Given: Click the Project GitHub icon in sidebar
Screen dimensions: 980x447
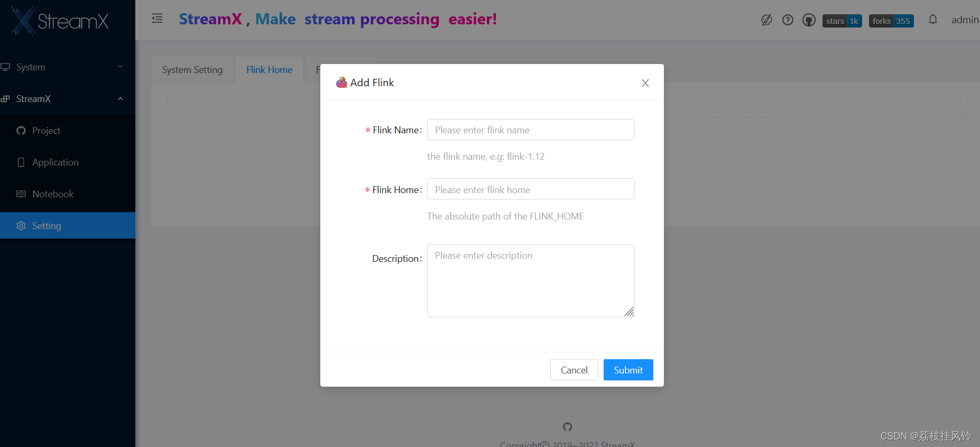Looking at the screenshot, I should [21, 131].
